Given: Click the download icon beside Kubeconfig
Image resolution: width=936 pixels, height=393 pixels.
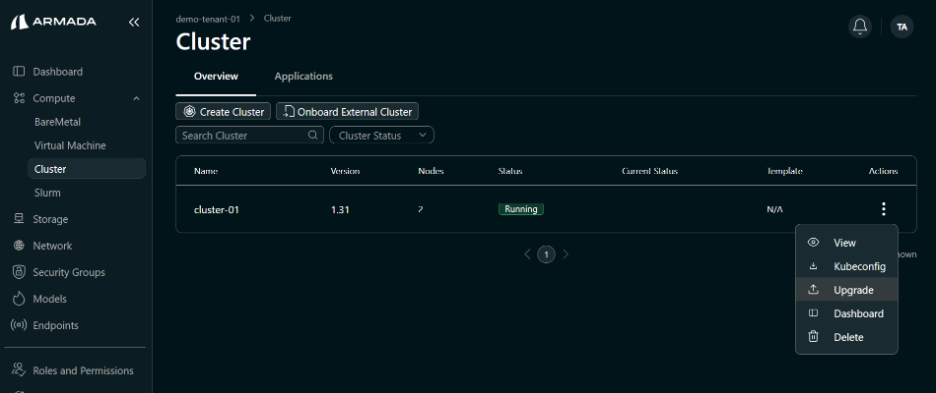Looking at the screenshot, I should (813, 266).
